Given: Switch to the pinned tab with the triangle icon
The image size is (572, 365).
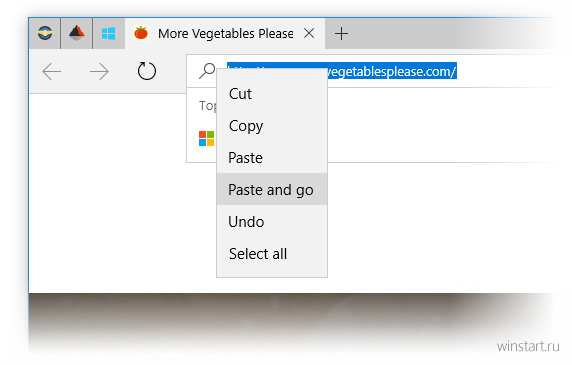Looking at the screenshot, I should 77,33.
